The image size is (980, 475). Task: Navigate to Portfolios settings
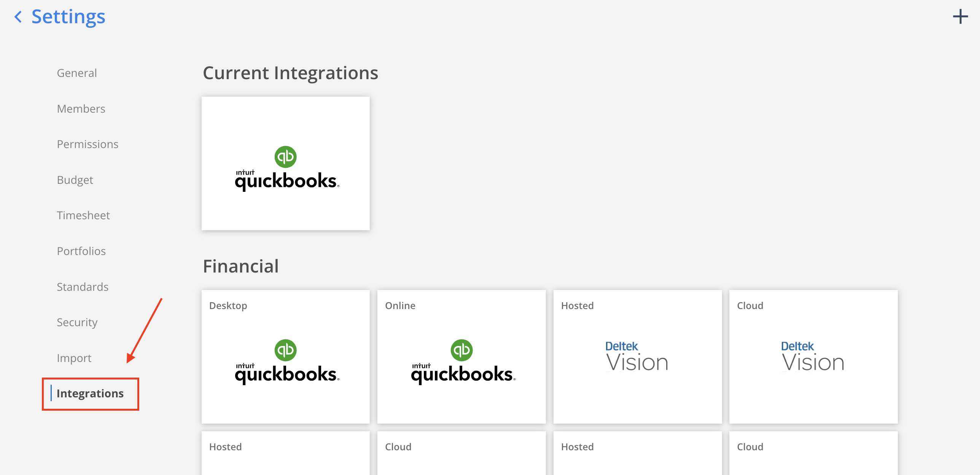(x=81, y=251)
